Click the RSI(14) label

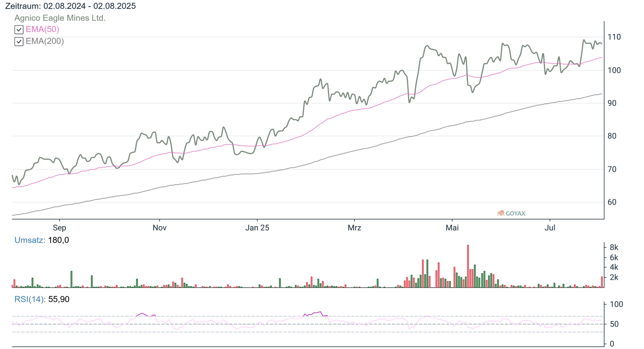click(30, 299)
